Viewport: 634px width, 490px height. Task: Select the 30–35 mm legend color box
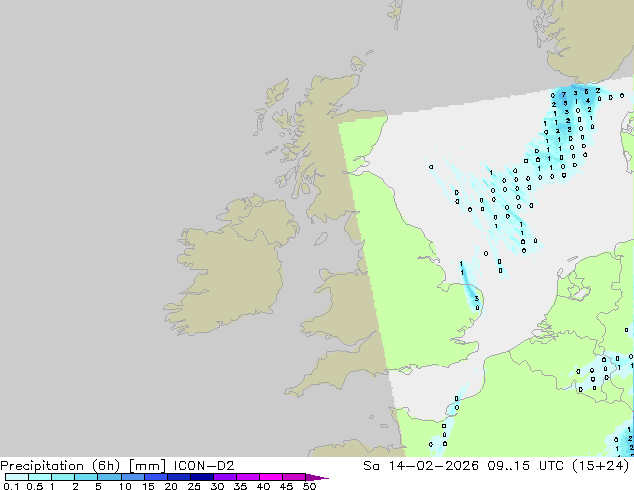[224, 477]
